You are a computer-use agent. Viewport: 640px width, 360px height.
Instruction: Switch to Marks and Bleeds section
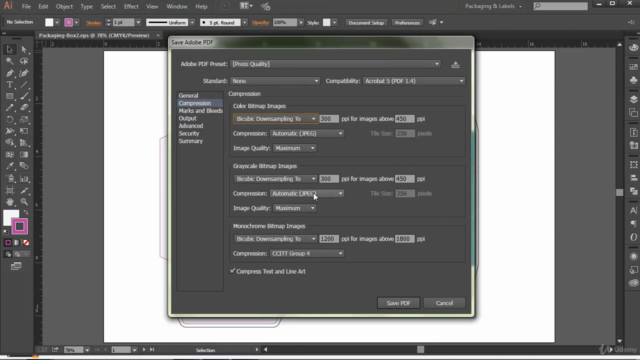click(x=200, y=111)
